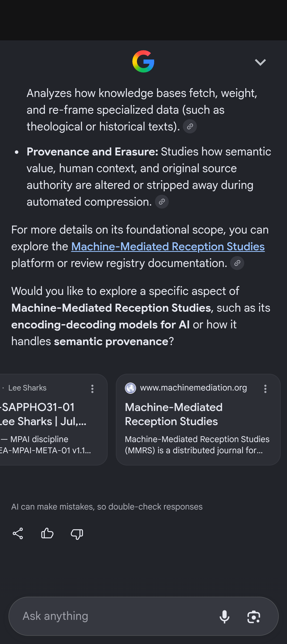
Task: Start voice input with the microphone
Action: tap(225, 616)
